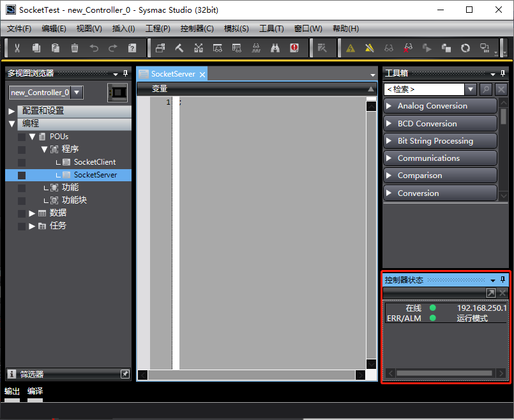Toggle the checkbox beside 任务
This screenshot has height=420, width=514.
click(x=22, y=227)
